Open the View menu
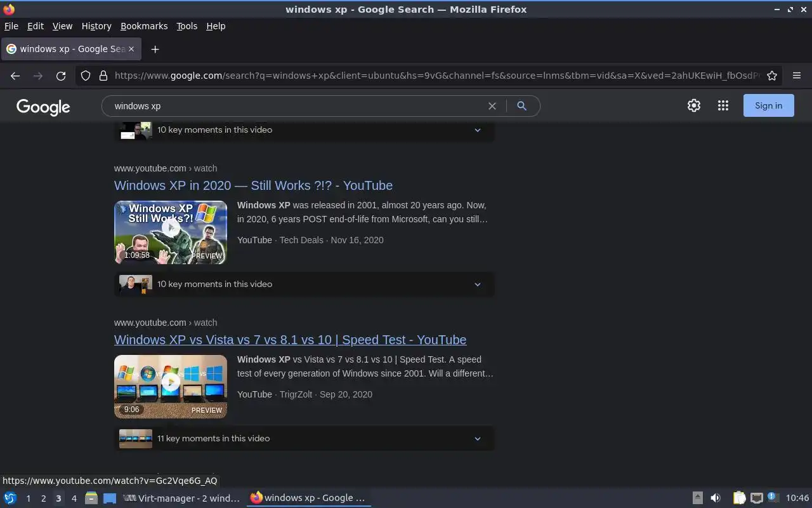The width and height of the screenshot is (812, 508). (x=62, y=26)
